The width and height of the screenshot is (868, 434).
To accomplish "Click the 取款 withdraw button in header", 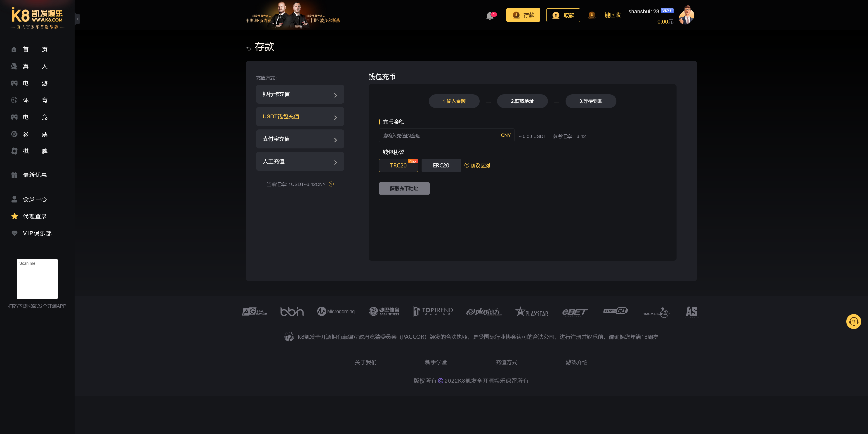I will [x=563, y=15].
